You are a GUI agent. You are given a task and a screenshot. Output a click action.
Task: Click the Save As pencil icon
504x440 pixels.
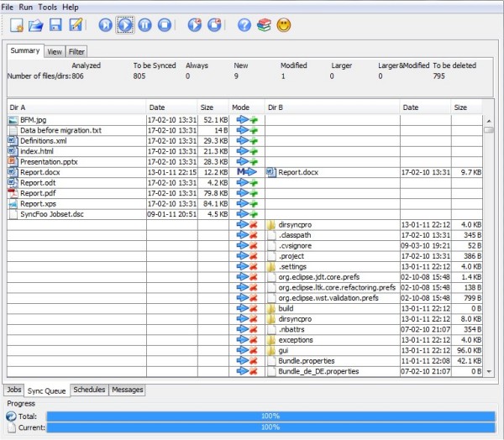[x=76, y=25]
